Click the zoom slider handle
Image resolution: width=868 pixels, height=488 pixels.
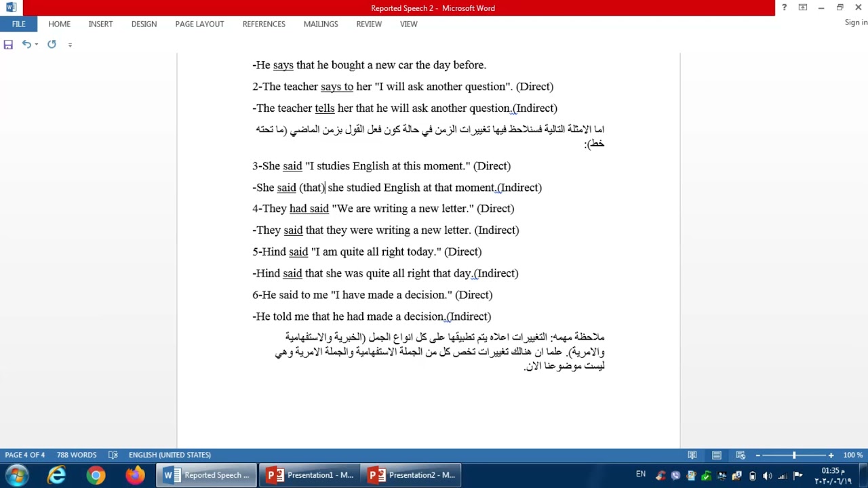(x=794, y=455)
